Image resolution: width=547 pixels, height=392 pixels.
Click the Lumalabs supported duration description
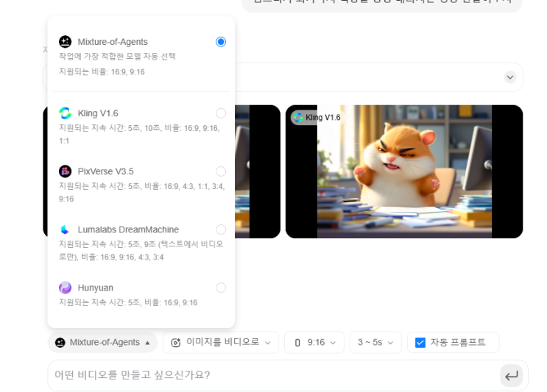141,251
